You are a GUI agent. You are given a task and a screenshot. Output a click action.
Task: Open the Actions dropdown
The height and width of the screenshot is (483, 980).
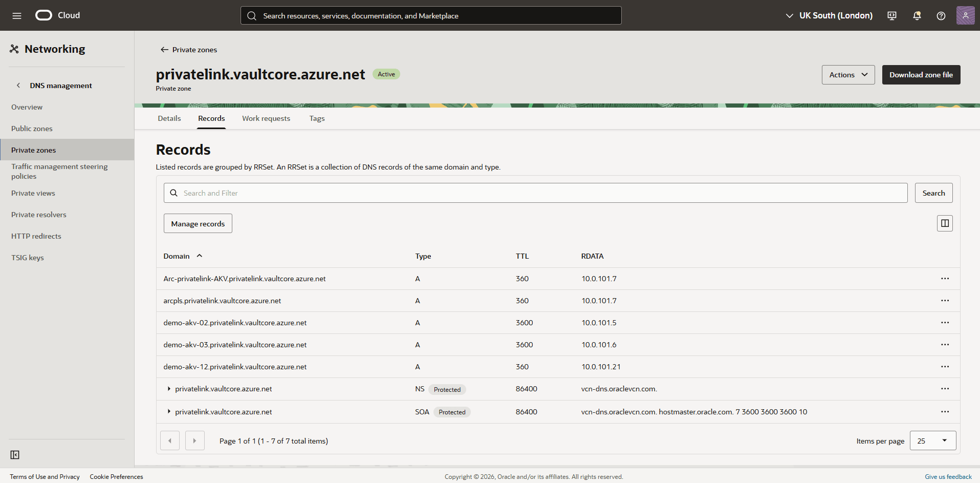pyautogui.click(x=847, y=74)
